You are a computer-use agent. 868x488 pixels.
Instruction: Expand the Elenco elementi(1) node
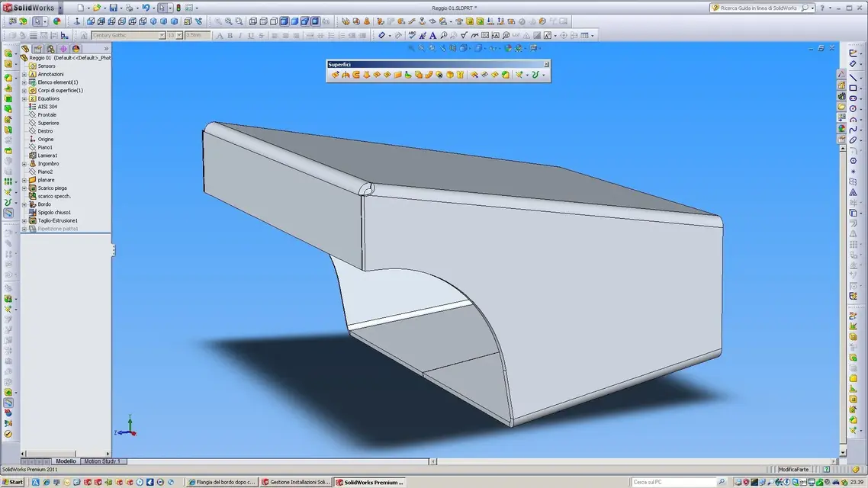pos(24,82)
